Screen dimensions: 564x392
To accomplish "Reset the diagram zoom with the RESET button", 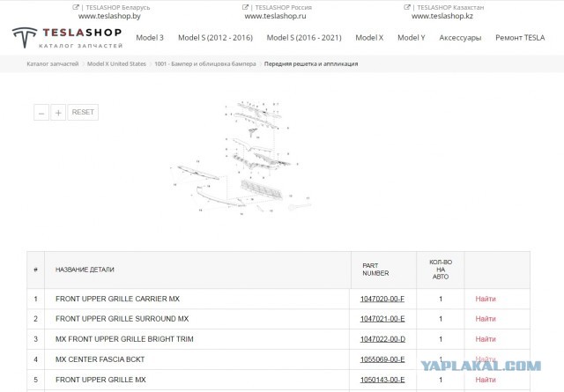I will [x=83, y=112].
